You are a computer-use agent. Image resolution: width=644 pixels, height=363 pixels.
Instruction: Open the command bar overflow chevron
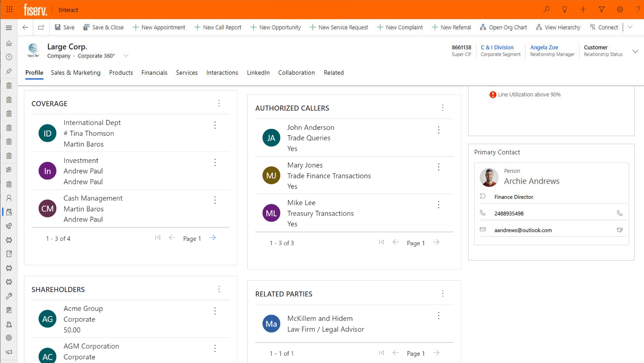coord(630,27)
